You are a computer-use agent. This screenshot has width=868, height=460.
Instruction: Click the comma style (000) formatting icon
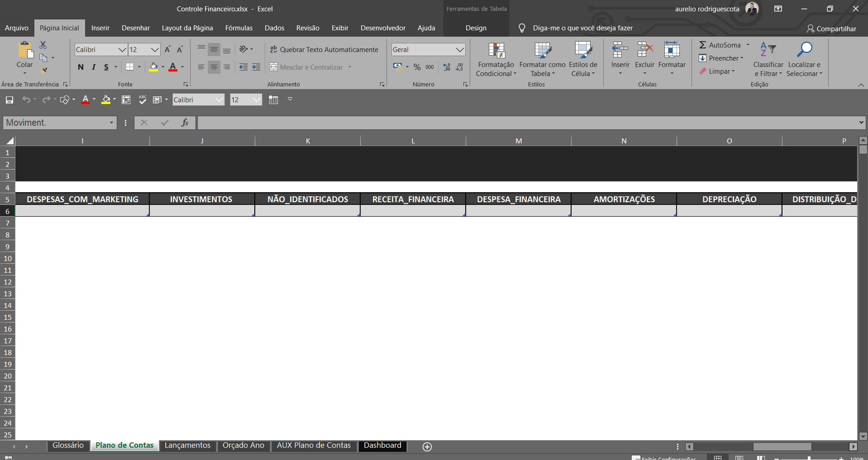tap(428, 67)
